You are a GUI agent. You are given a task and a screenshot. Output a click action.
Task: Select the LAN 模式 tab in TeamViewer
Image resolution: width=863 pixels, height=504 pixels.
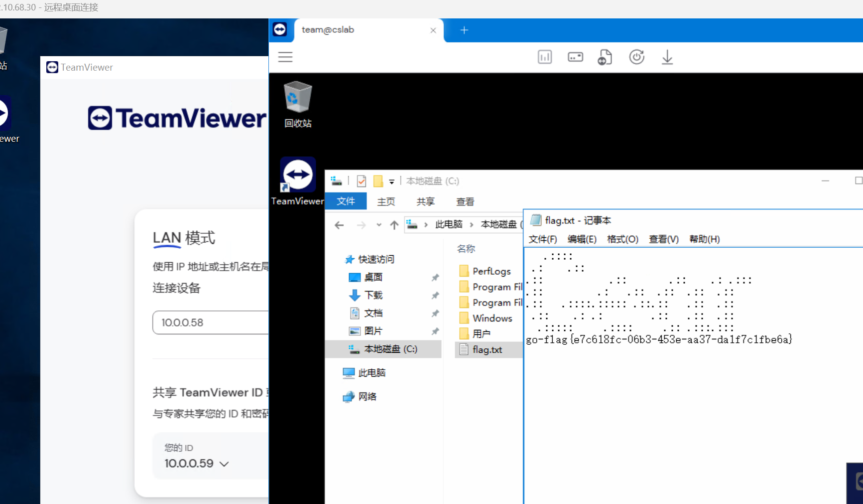coord(184,238)
